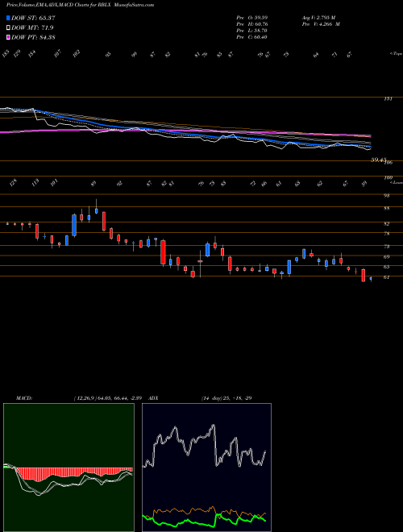
Task: Click the ADX (14 day) 25, +18, -29 values
Action: (x=226, y=398)
